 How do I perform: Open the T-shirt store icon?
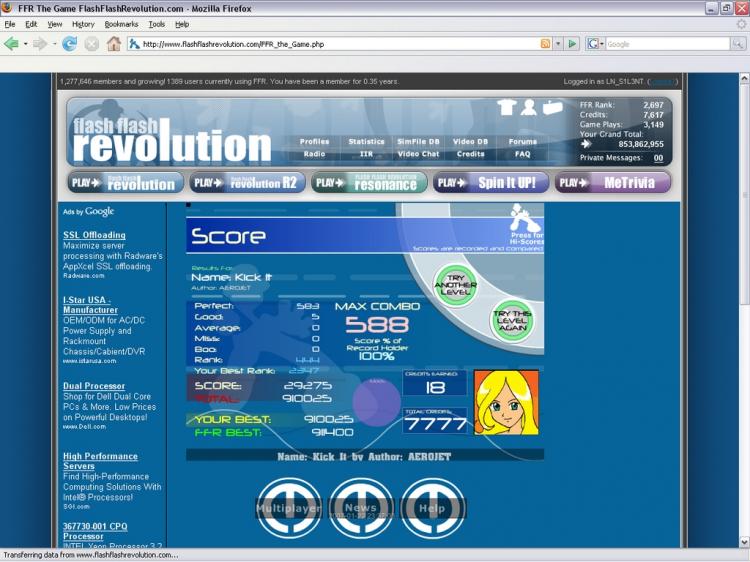(507, 107)
